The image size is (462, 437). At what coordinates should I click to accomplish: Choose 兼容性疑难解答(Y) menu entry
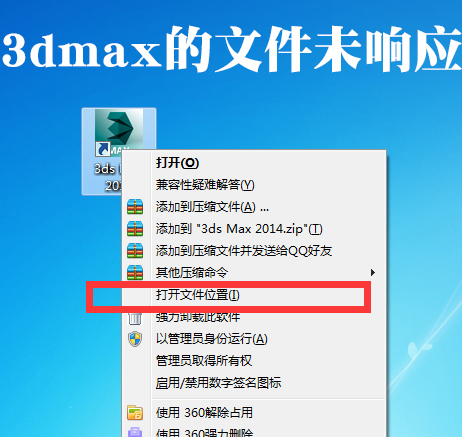[x=205, y=185]
